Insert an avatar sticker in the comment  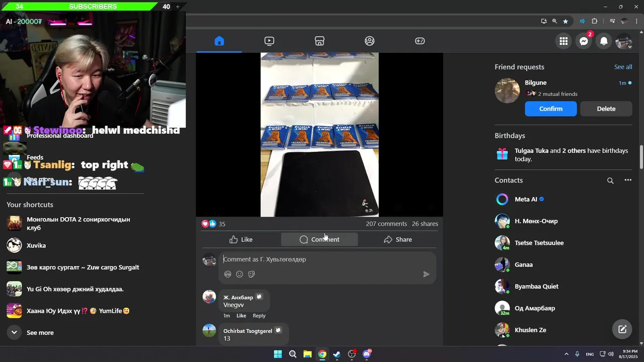click(x=227, y=274)
